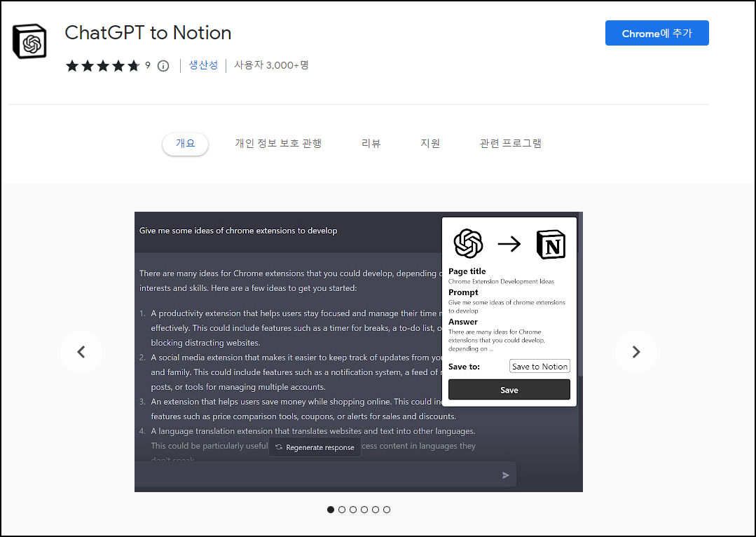
Task: Click the arrow between ChatGPT and Notion logos
Action: 509,244
